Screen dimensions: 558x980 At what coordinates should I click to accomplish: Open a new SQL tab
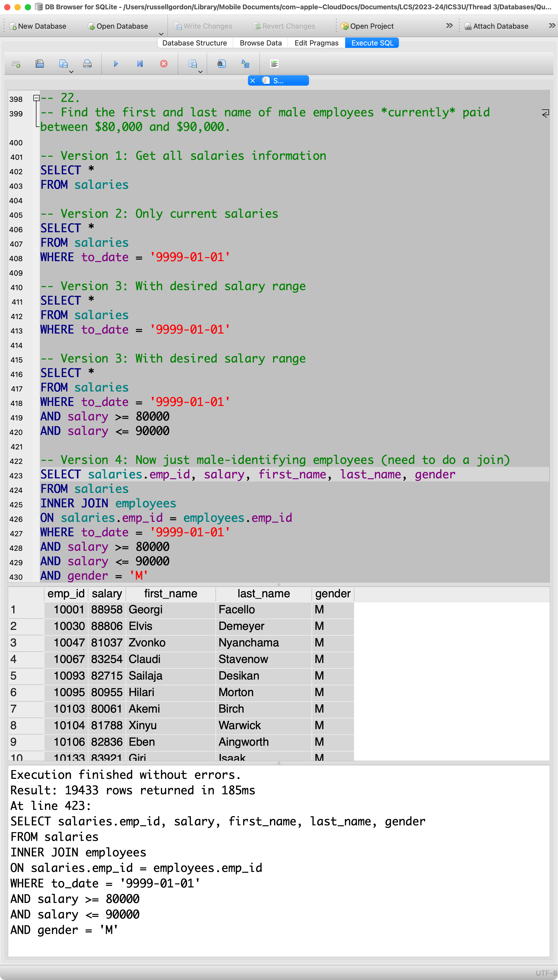16,64
